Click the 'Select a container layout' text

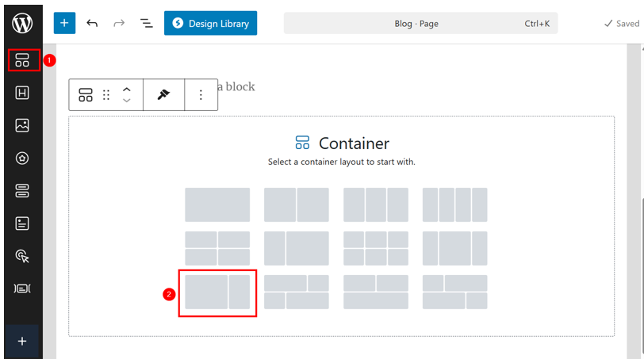(342, 162)
